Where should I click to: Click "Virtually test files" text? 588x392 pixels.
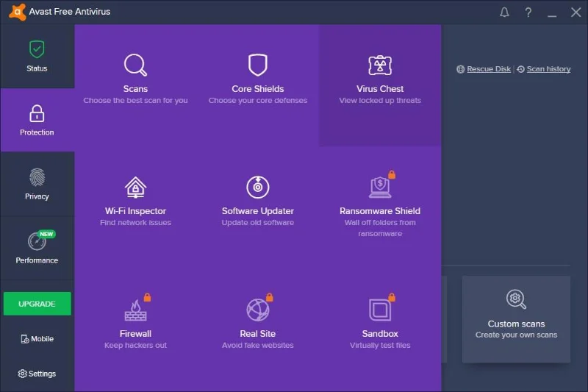pos(380,345)
